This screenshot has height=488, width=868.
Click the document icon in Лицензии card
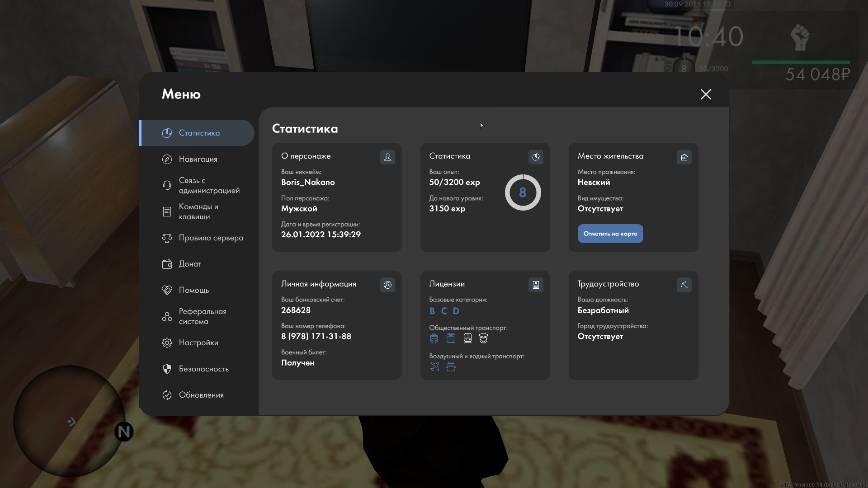536,285
